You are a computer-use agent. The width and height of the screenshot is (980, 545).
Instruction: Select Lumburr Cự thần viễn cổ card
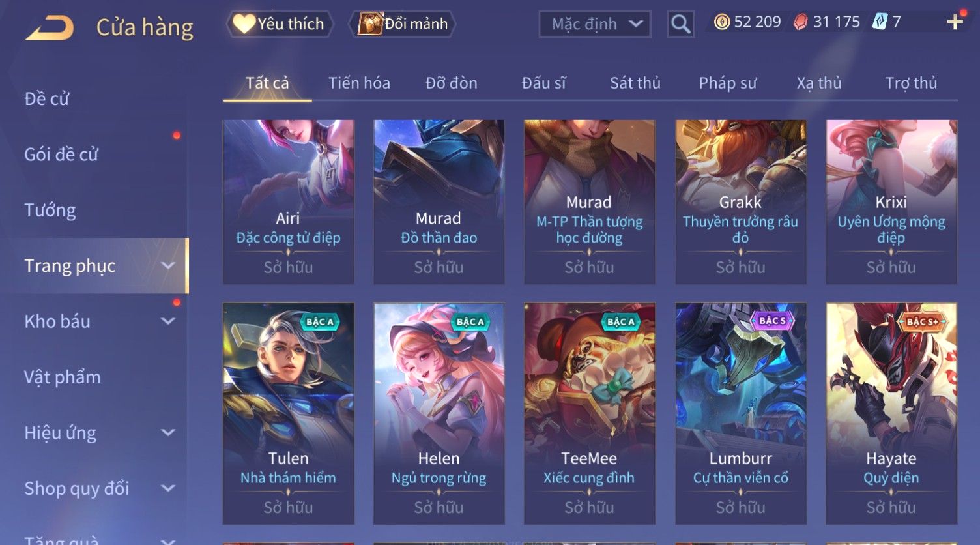741,413
